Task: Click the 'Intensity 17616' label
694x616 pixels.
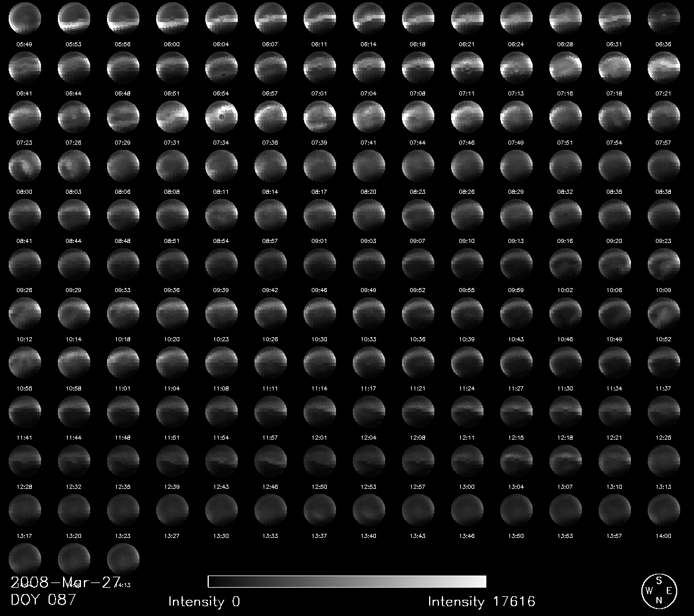Action: pos(482,602)
